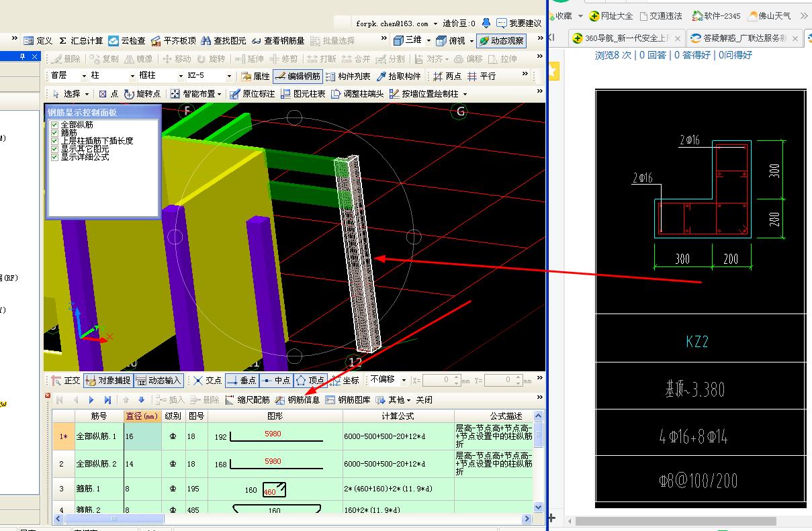
Task: Uncheck 箍筋 stirrup checkbox
Action: point(55,133)
